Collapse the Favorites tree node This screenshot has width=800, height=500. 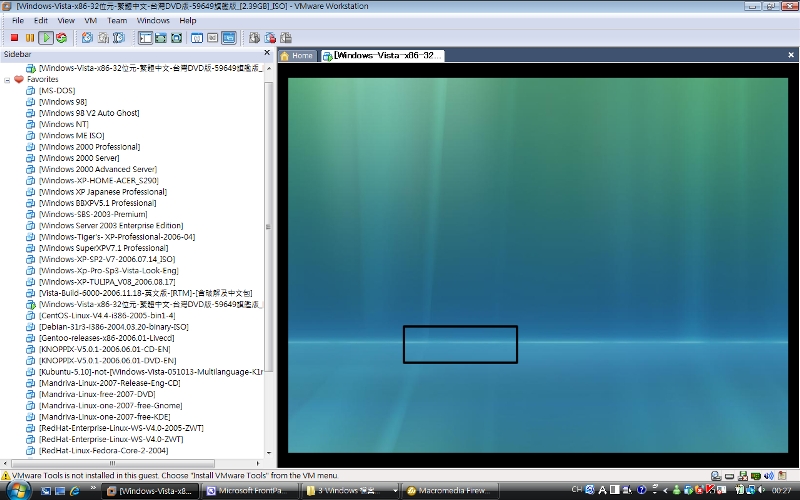tap(7, 80)
